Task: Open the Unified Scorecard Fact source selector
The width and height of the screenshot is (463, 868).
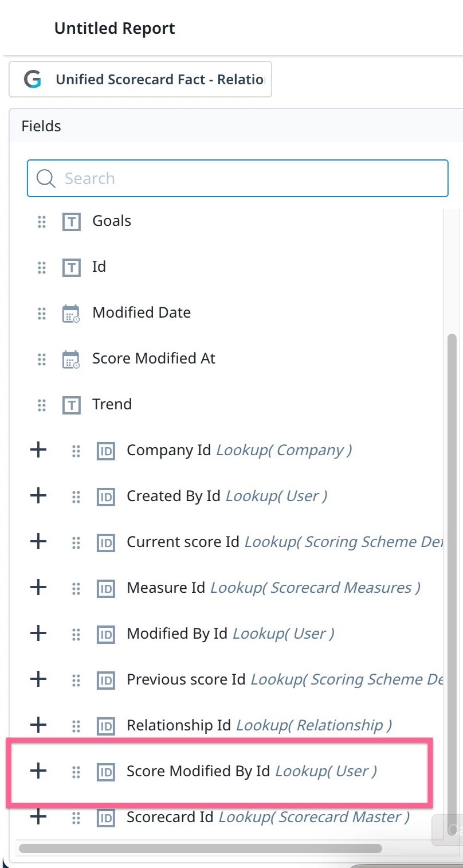Action: coord(140,80)
